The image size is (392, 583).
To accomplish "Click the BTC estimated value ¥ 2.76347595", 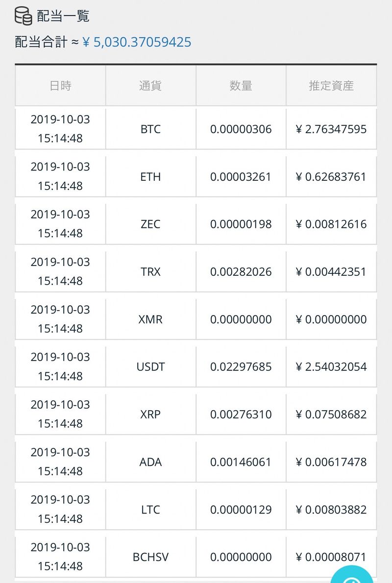I will [331, 129].
